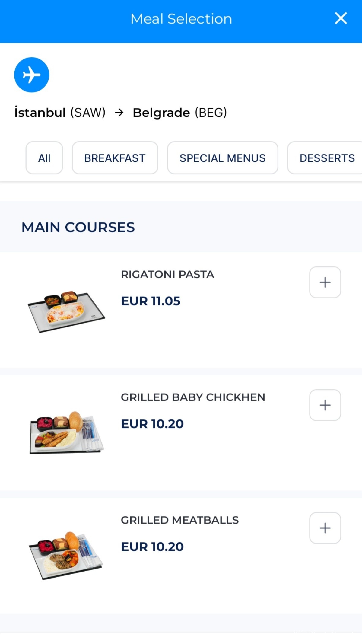Image resolution: width=362 pixels, height=644 pixels.
Task: Open the Rigatoni Pasta meal photo
Action: pyautogui.click(x=66, y=311)
